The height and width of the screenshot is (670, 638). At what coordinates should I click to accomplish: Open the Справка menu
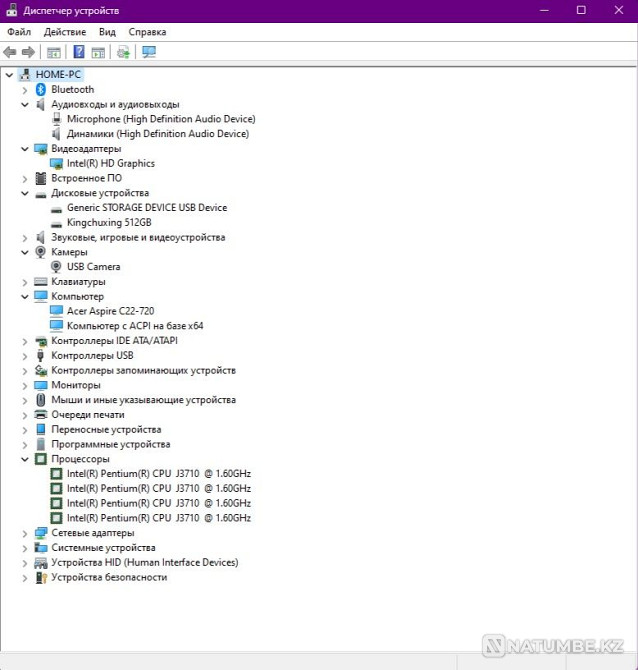click(147, 32)
